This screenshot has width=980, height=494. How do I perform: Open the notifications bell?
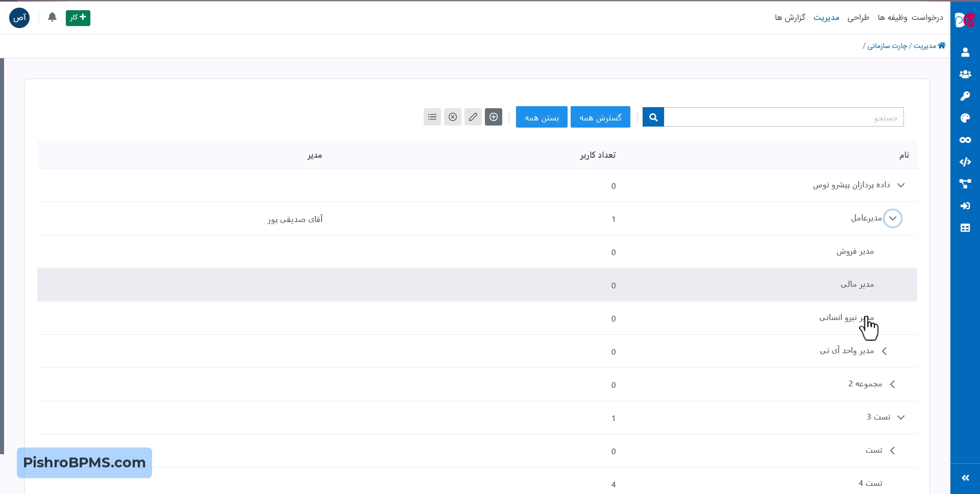(52, 17)
